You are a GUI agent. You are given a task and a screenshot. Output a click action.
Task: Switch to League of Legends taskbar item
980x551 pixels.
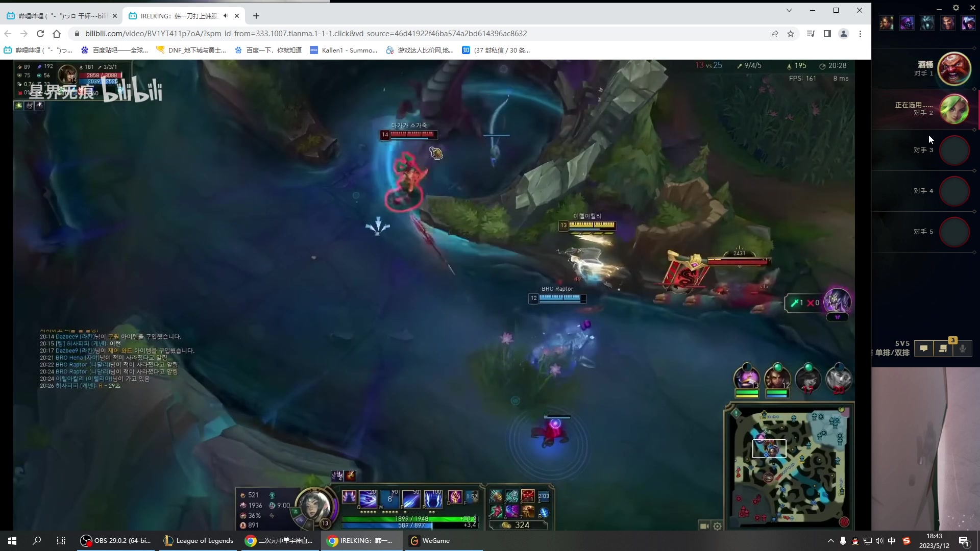(199, 541)
